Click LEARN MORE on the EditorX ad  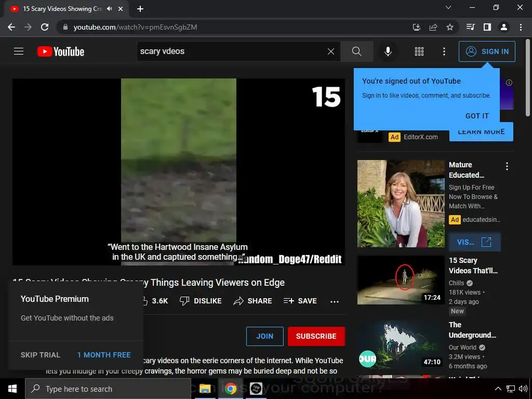point(481,132)
